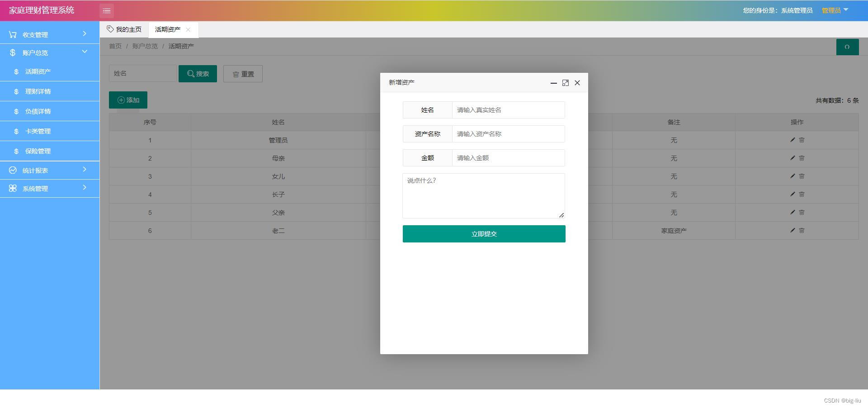Expand the 收支管理 menu chevron
The image size is (868, 408).
point(85,34)
